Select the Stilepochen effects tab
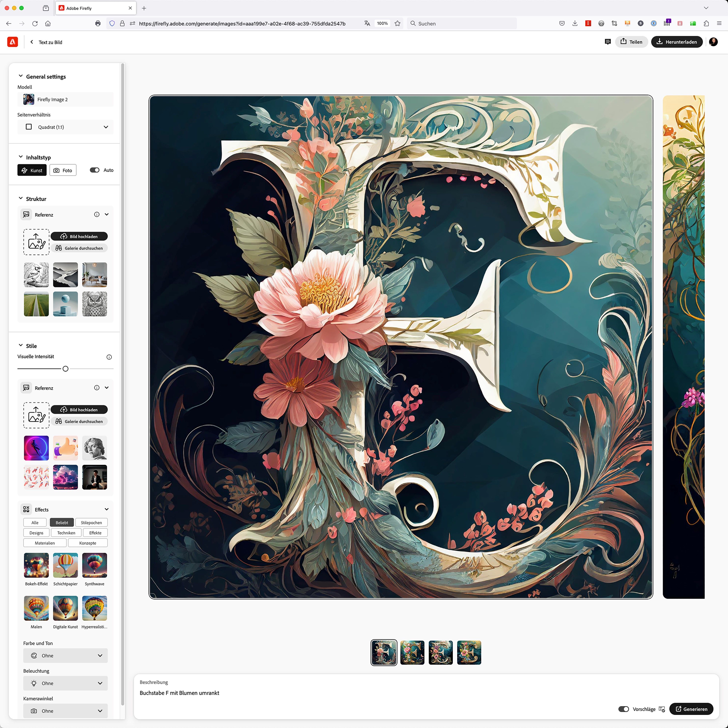The image size is (728, 728). 91,523
